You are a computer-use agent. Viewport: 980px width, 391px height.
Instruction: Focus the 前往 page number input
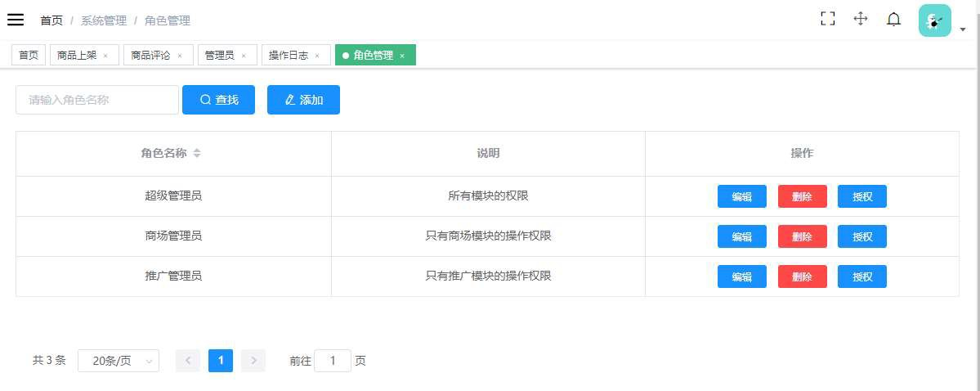[333, 361]
